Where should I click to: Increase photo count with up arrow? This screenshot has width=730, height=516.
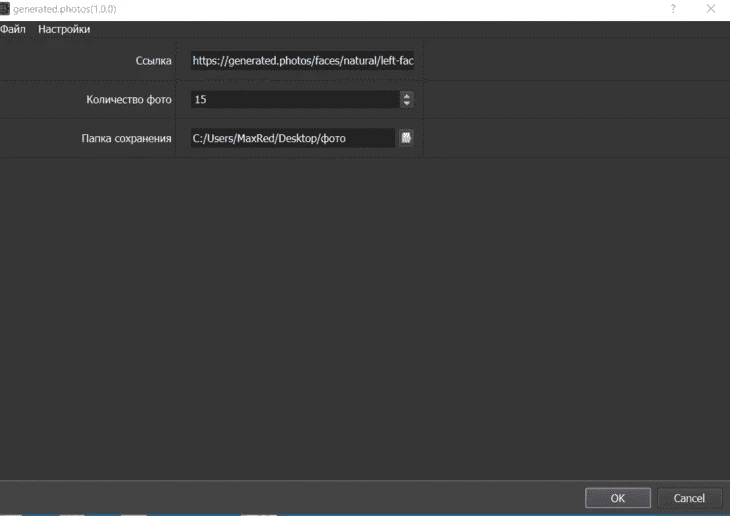pos(406,95)
